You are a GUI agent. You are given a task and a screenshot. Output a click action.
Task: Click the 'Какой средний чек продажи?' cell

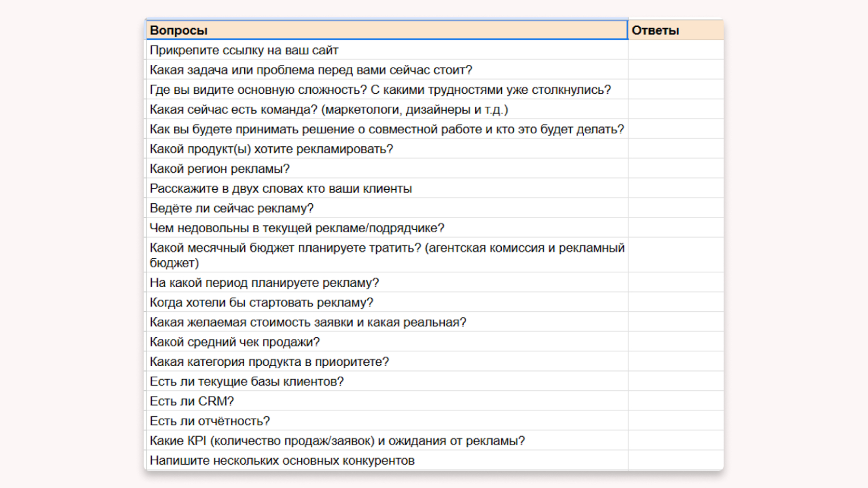coord(387,342)
